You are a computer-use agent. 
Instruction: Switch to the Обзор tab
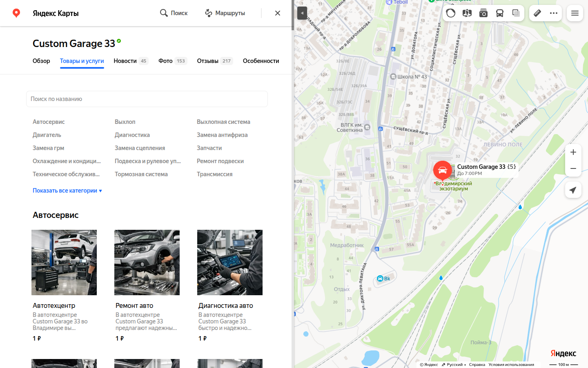click(x=41, y=61)
